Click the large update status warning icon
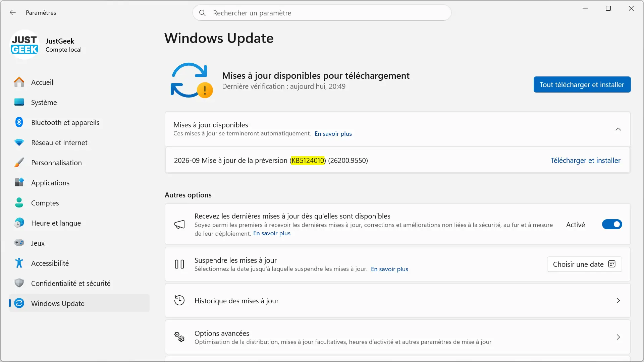The width and height of the screenshot is (644, 362). click(x=192, y=80)
